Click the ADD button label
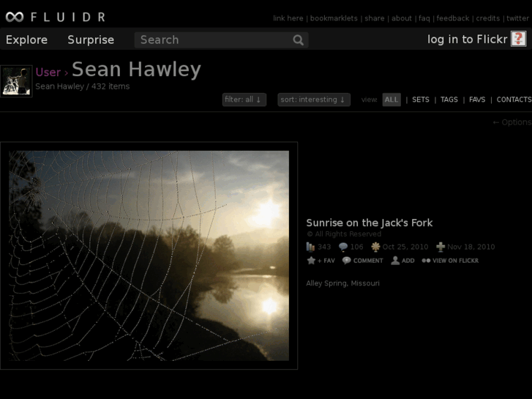The image size is (532, 399). coord(408,261)
